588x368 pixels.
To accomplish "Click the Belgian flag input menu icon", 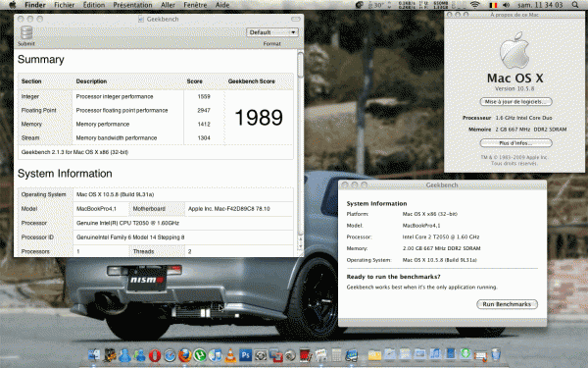I will click(x=492, y=5).
